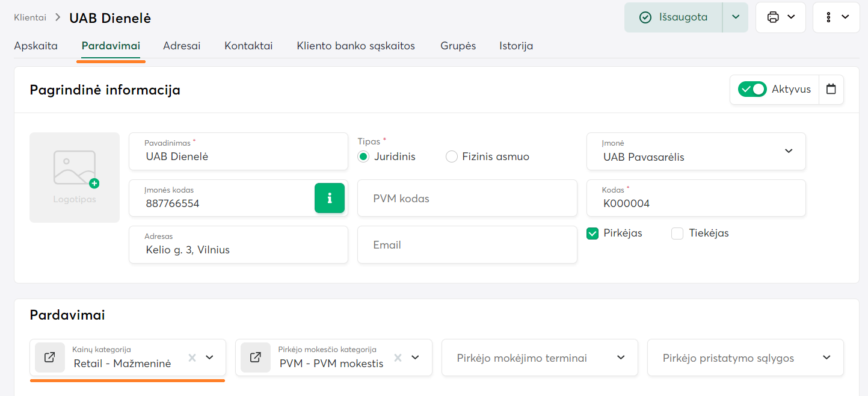This screenshot has height=396, width=868.
Task: Upload a logo in the Logotipas placeholder
Action: (75, 177)
